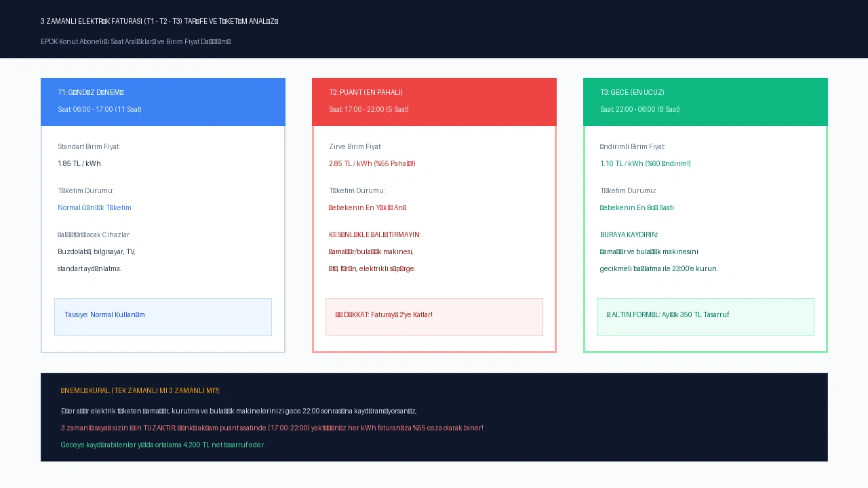Screen dimensions: 868x488
Task: Click the line ending "23:00'e kurun."
Action: point(659,268)
